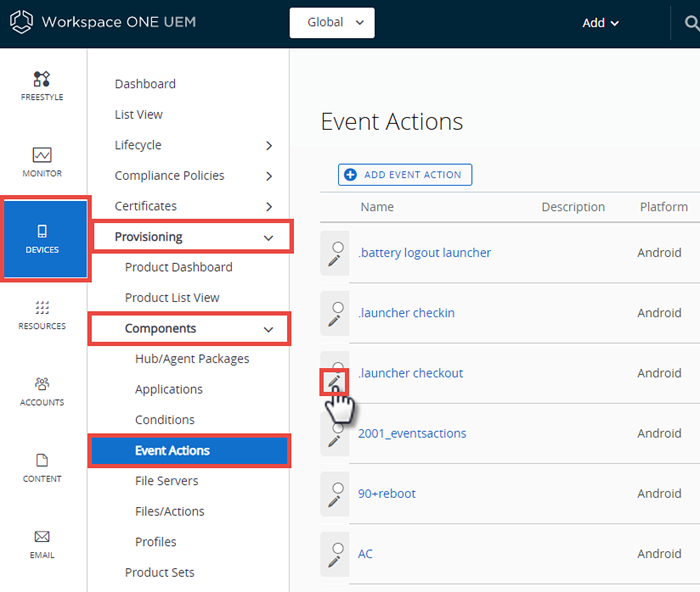The height and width of the screenshot is (592, 700).
Task: Open the Monitor section icon
Action: pyautogui.click(x=42, y=155)
